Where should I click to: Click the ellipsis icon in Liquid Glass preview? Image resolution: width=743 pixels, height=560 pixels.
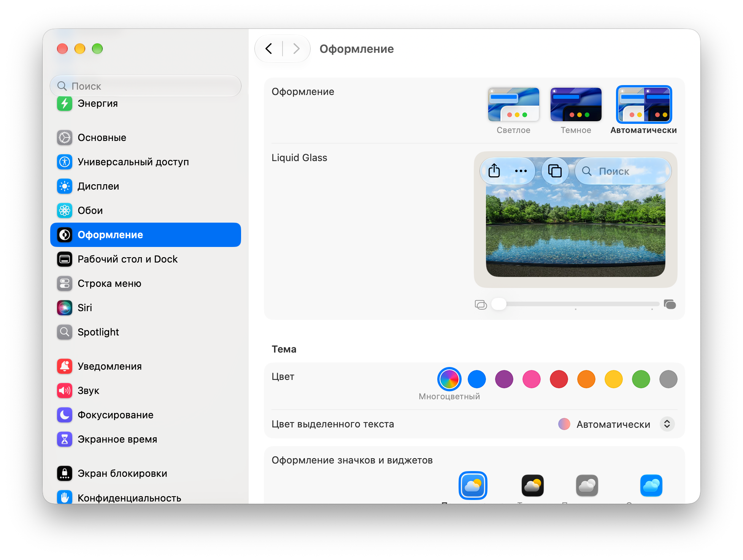pyautogui.click(x=521, y=171)
